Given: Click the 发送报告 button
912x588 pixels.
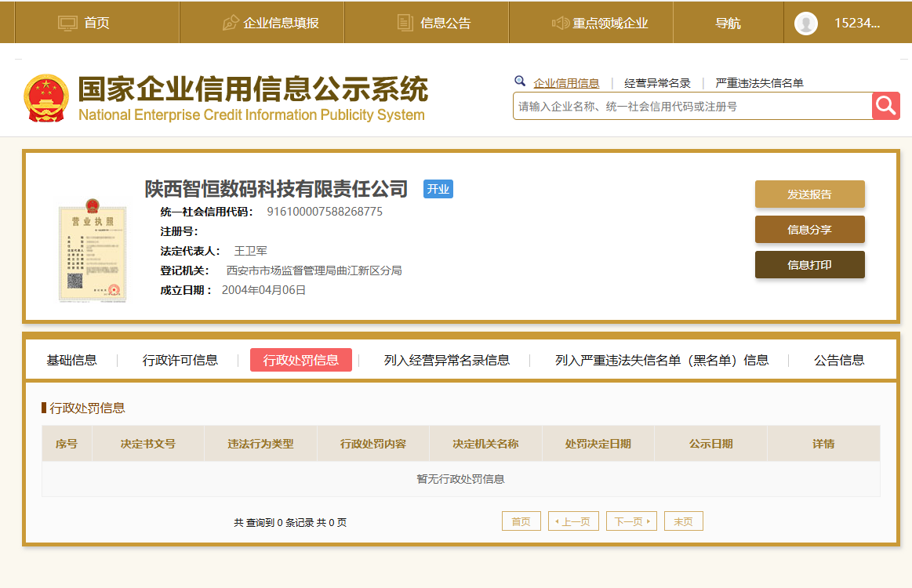Looking at the screenshot, I should point(809,194).
